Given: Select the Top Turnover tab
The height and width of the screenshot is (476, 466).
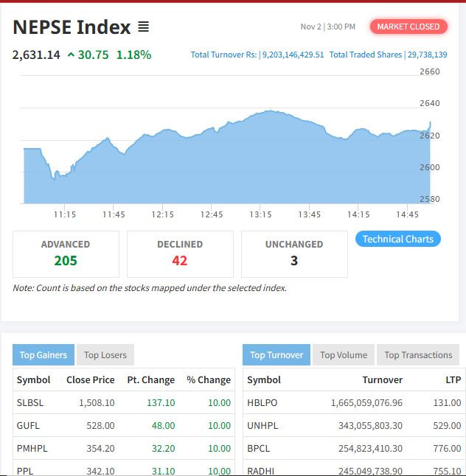Looking at the screenshot, I should pos(276,355).
